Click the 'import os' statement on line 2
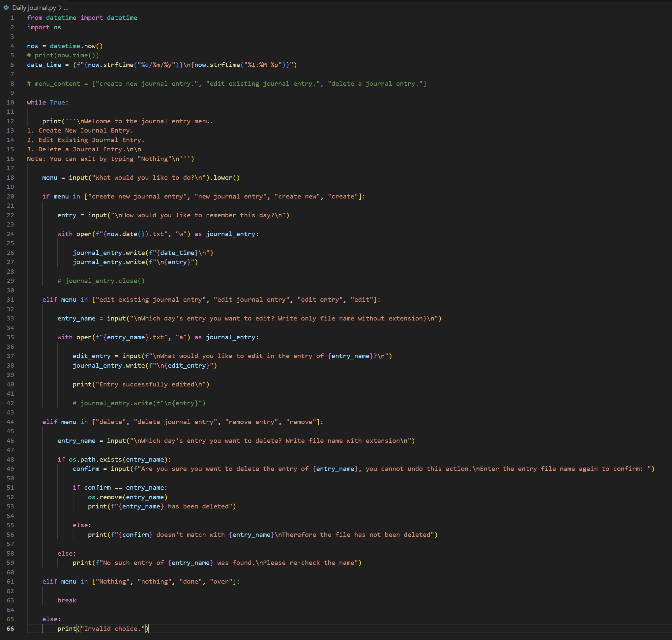 44,27
